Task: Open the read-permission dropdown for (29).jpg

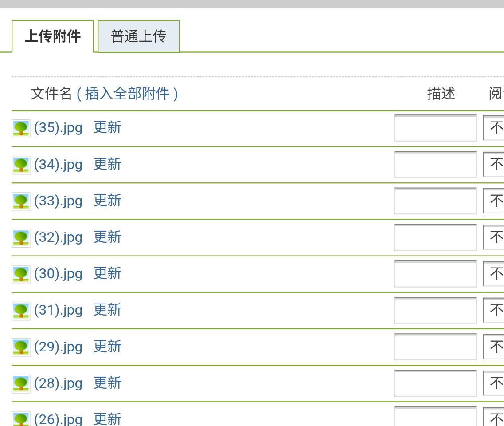Action: (494, 347)
